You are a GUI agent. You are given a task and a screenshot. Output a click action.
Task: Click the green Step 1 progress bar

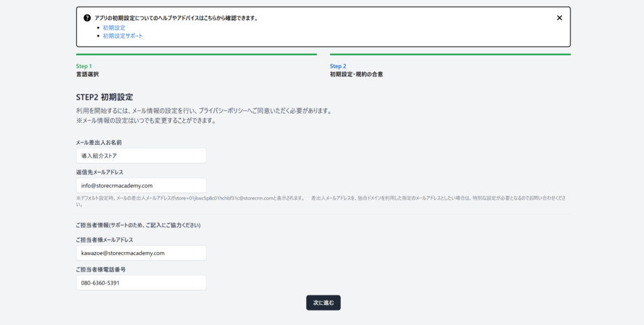click(196, 55)
